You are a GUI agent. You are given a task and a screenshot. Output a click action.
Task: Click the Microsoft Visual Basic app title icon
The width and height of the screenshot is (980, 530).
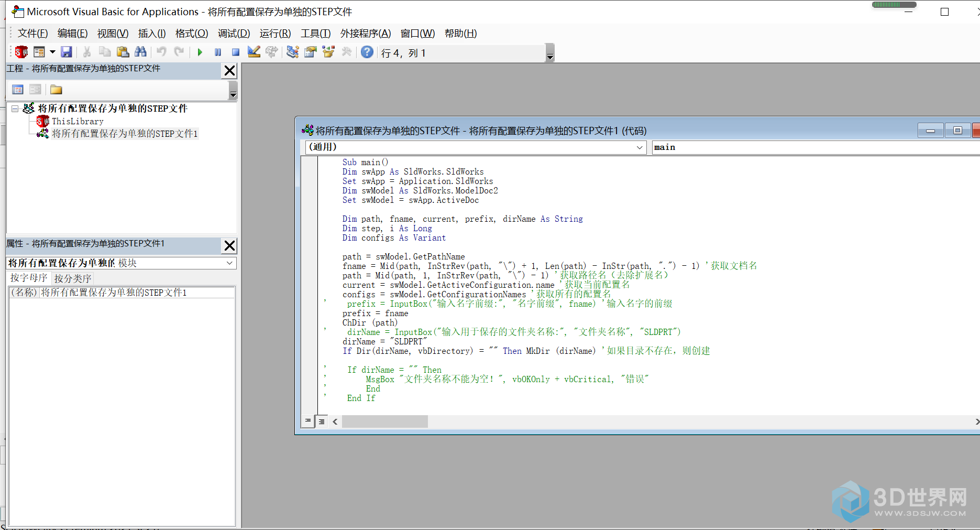click(x=18, y=11)
